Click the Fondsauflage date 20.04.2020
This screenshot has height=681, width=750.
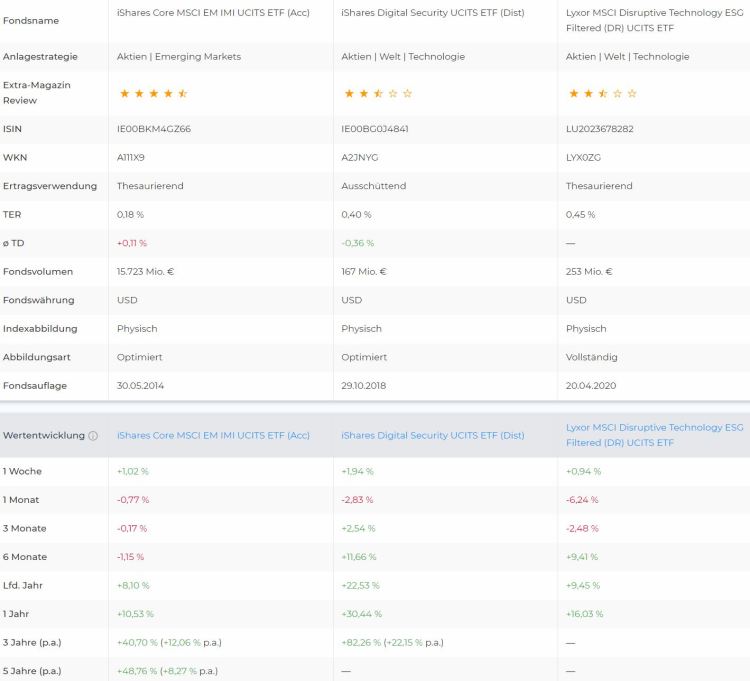[592, 385]
